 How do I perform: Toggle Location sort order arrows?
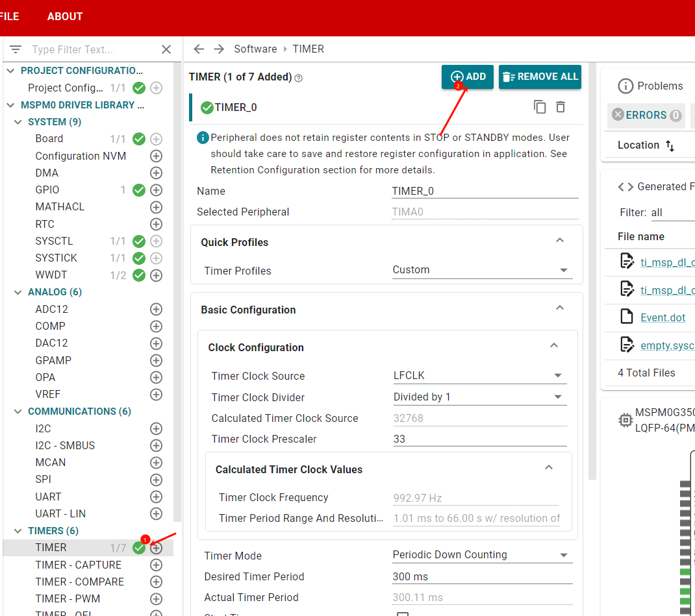670,145
